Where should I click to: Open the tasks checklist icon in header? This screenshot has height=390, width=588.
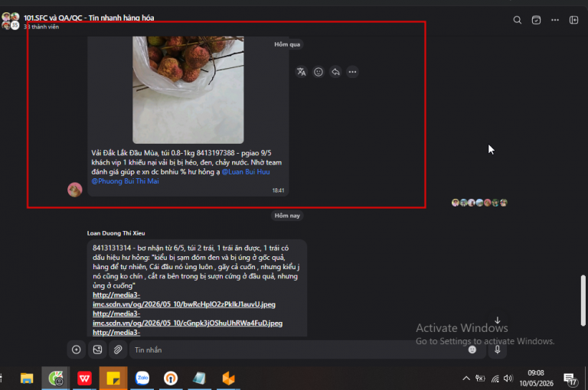536,20
